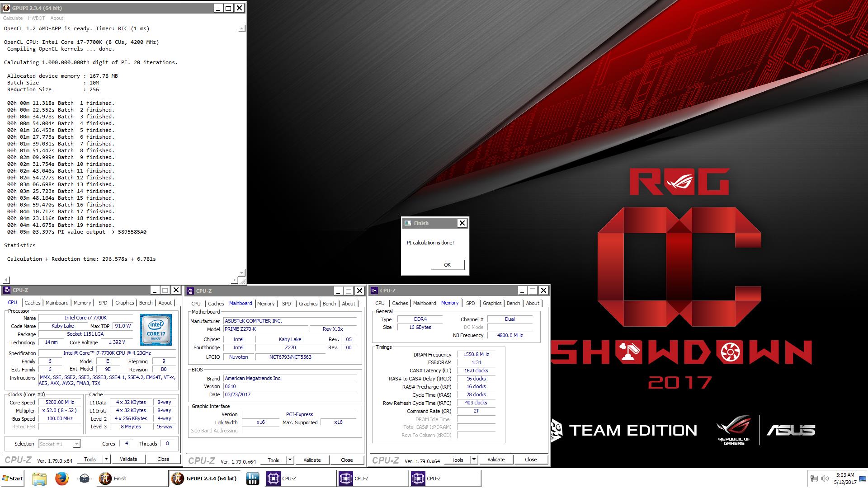Click Tools button in right CPU-Z

458,460
